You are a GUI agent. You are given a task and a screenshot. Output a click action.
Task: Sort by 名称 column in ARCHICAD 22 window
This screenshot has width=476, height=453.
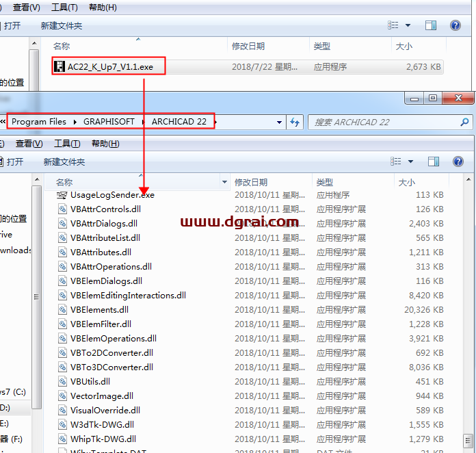pyautogui.click(x=64, y=182)
